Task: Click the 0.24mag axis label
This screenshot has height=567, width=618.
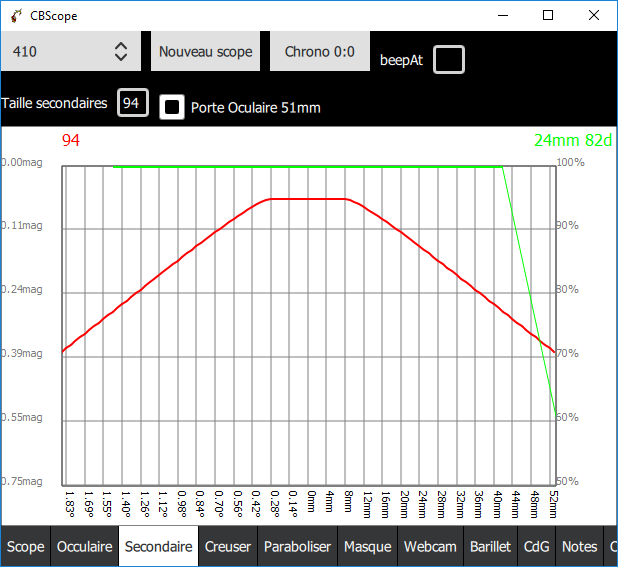Action: [22, 290]
